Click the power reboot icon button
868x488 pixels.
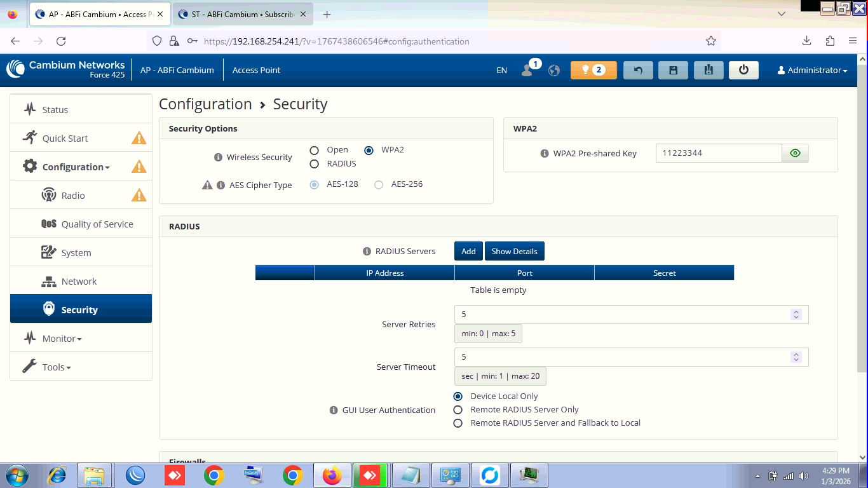743,70
